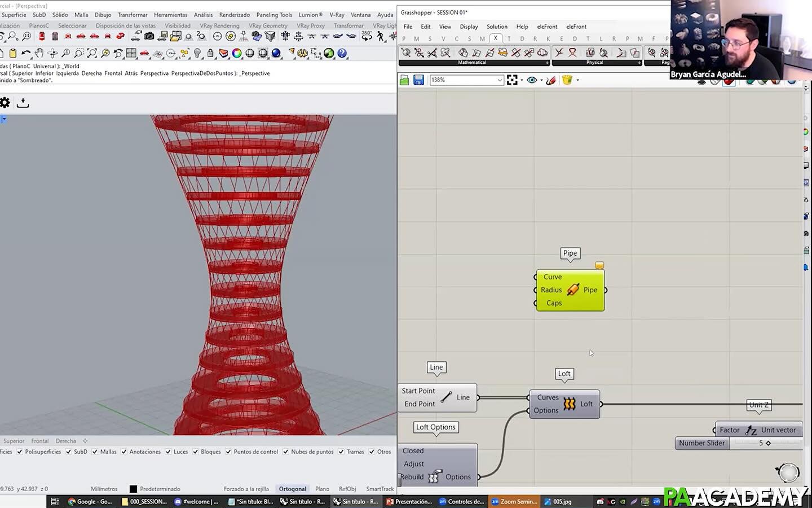Open the dropdown arrow beside bucket icon
Image resolution: width=812 pixels, height=508 pixels.
pyautogui.click(x=577, y=80)
